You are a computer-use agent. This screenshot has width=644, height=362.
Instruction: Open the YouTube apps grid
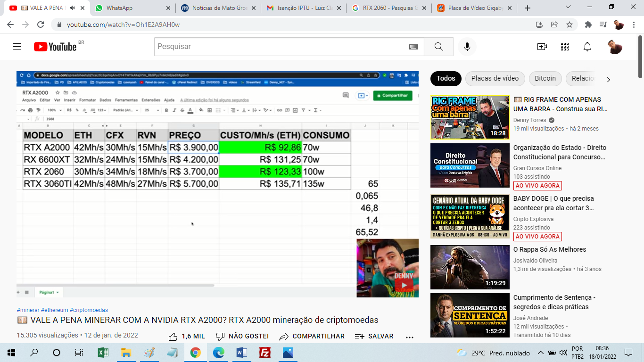point(565,47)
